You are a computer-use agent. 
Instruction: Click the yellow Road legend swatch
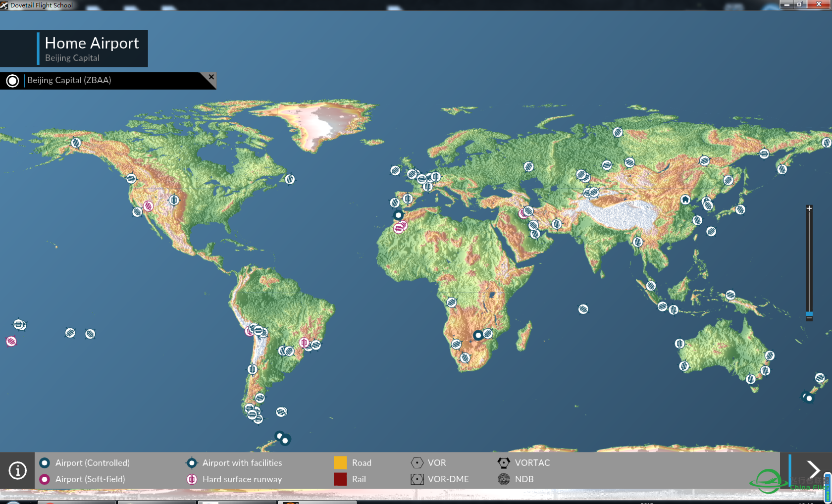point(340,462)
